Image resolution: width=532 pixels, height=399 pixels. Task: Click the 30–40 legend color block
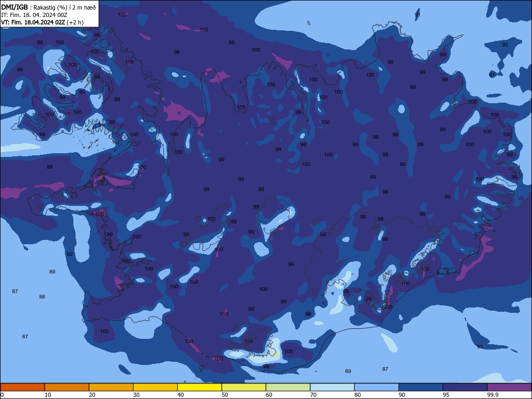[x=155, y=387]
